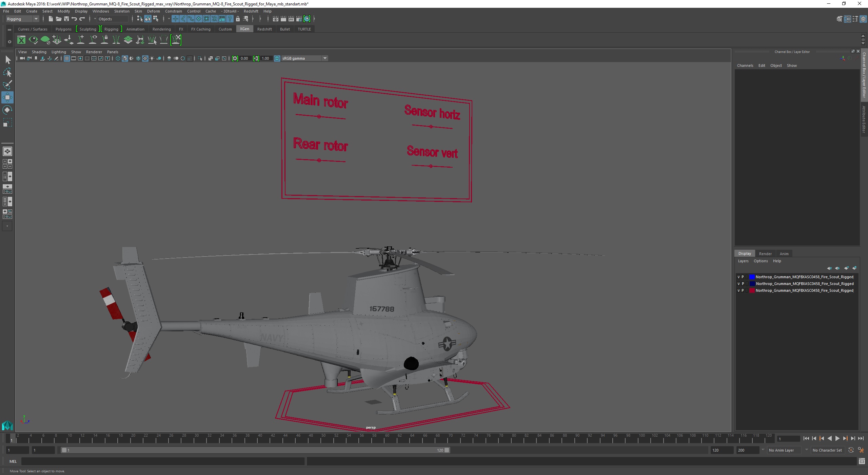Expand the toolbox layout bottom arrow button

[7, 226]
